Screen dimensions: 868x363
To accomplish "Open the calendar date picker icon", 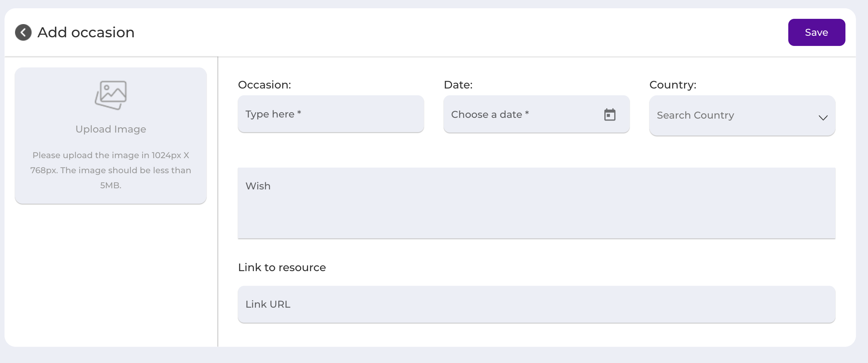I will click(610, 114).
